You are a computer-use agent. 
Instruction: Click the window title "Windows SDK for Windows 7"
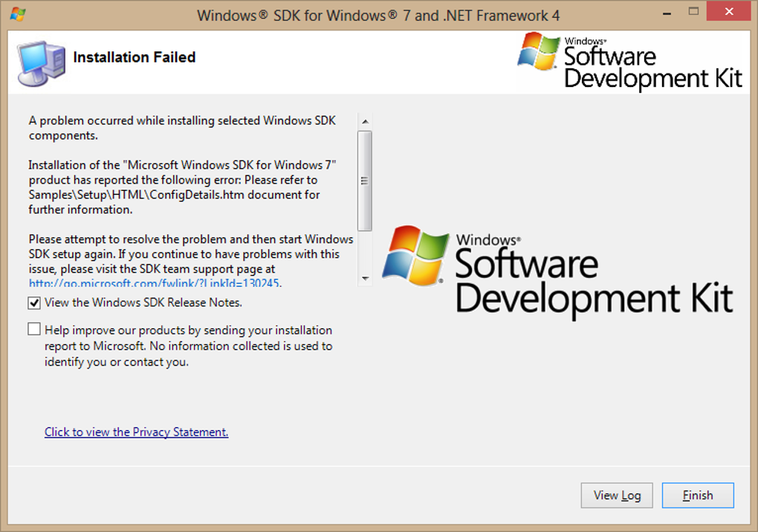378,16
